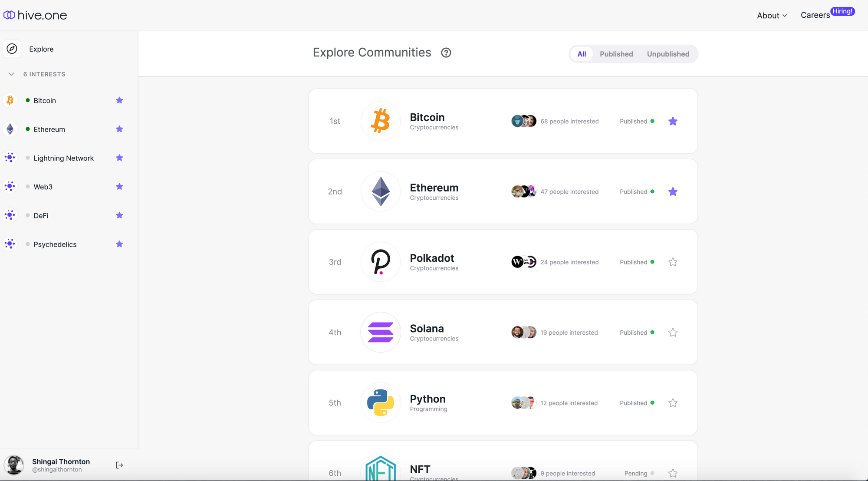Image resolution: width=868 pixels, height=481 pixels.
Task: Click the logout icon beside Shingai Thornton
Action: tap(119, 465)
